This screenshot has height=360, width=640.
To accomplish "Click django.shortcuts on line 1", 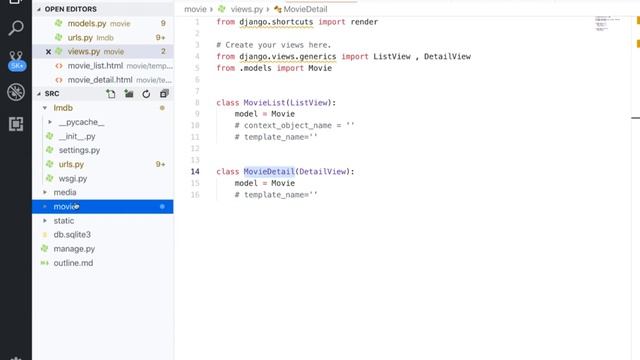I will coord(276,22).
